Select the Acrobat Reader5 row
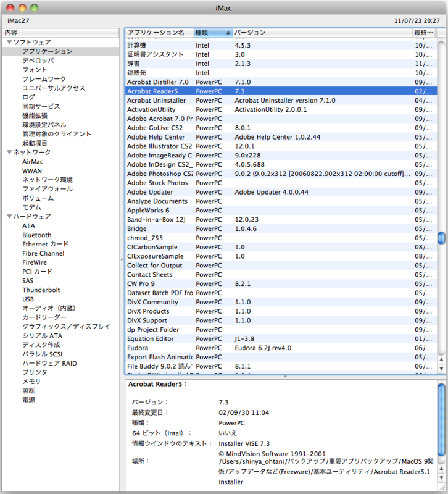Image resolution: width=448 pixels, height=494 pixels. point(281,91)
